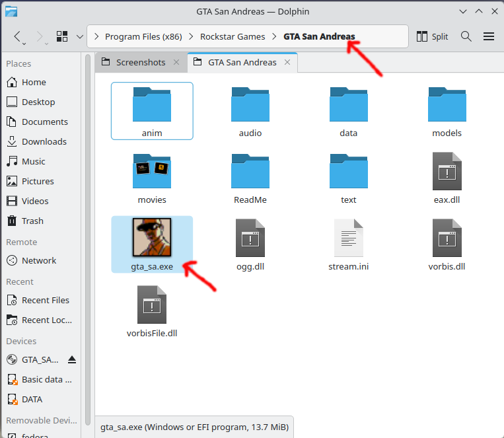Open Recent Locations entry
Viewport: 504px width, 438px height.
click(40, 320)
